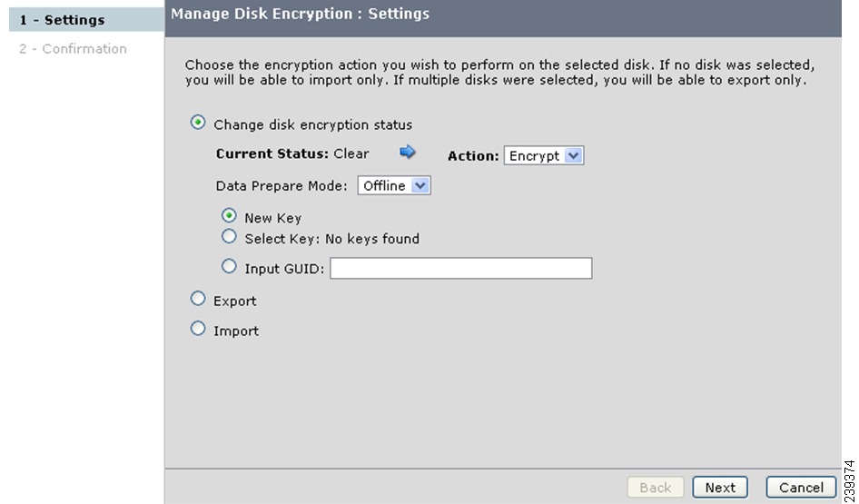Open the 2 - Confirmation step
The width and height of the screenshot is (859, 504).
[73, 49]
